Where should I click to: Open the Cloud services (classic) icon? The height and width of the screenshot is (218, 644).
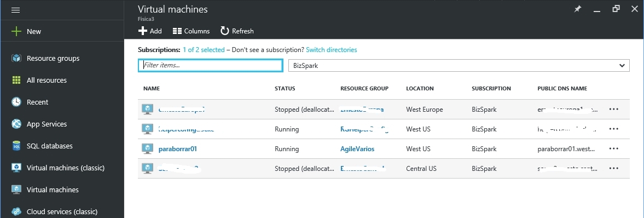pyautogui.click(x=16, y=212)
